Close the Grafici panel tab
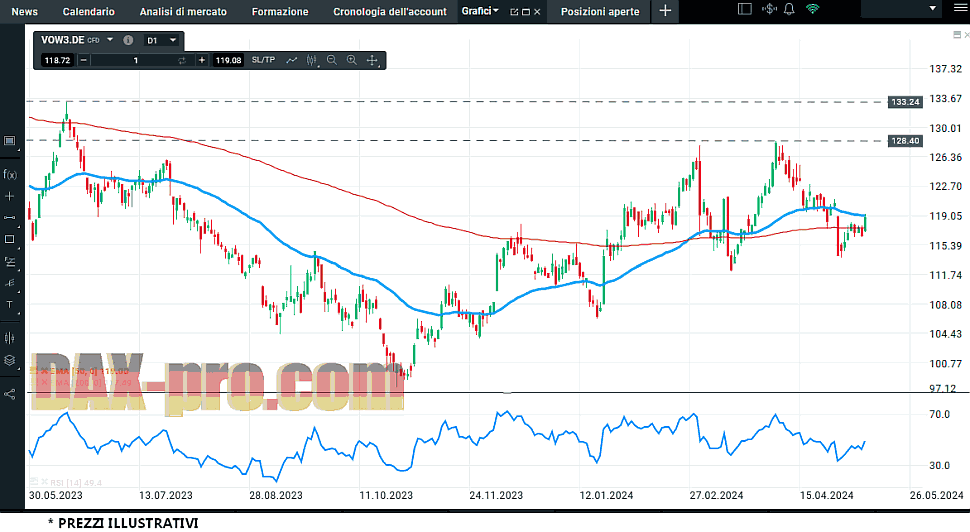 (x=537, y=12)
